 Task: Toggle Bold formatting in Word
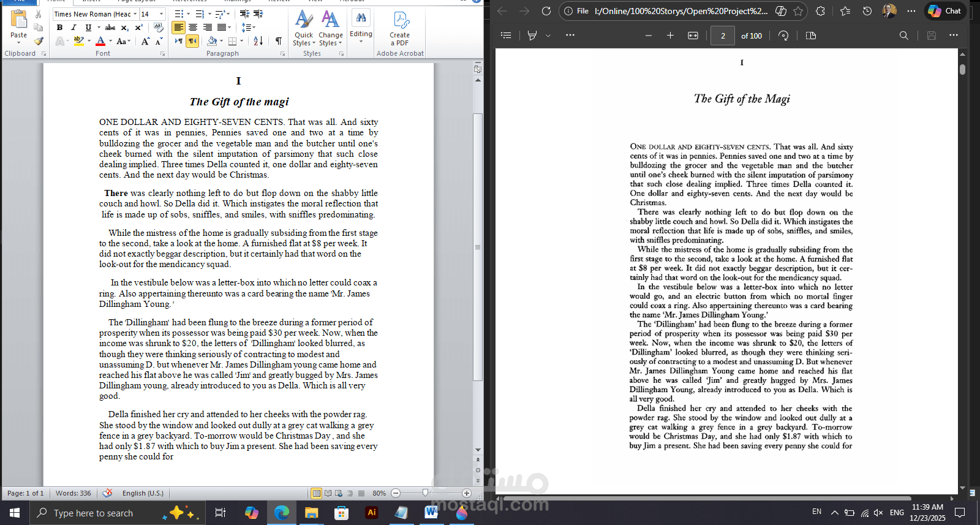pyautogui.click(x=59, y=28)
